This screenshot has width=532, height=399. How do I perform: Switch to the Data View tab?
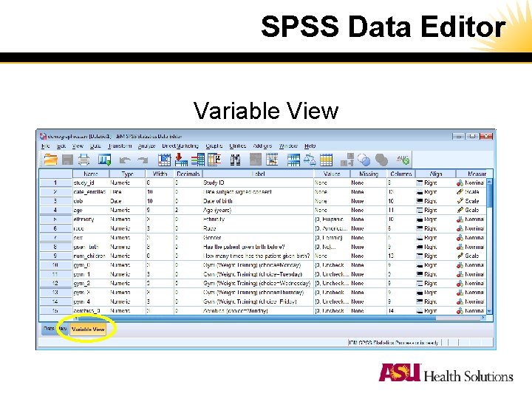[54, 329]
